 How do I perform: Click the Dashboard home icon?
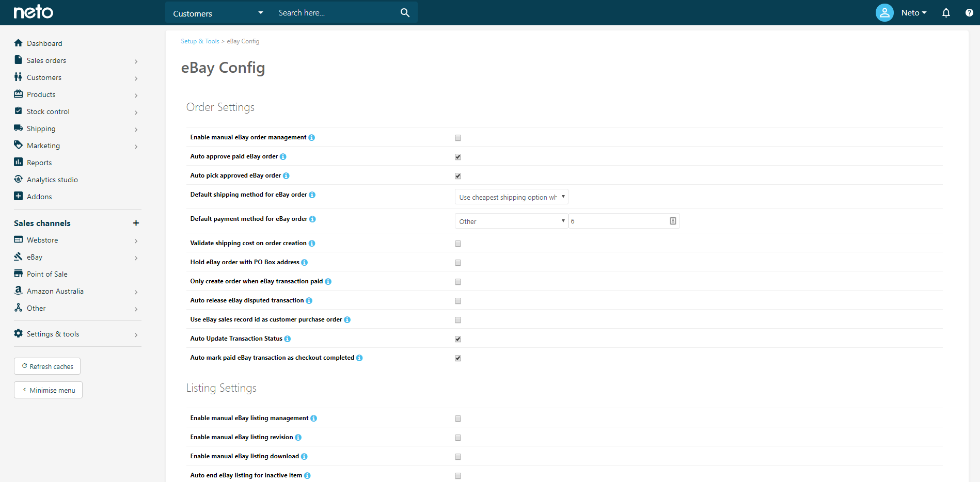pyautogui.click(x=19, y=43)
